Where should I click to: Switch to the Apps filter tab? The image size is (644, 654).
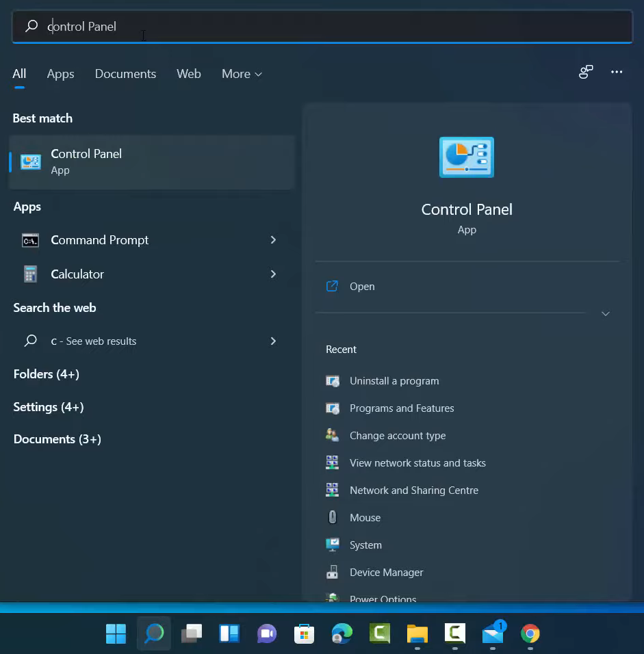pos(60,74)
